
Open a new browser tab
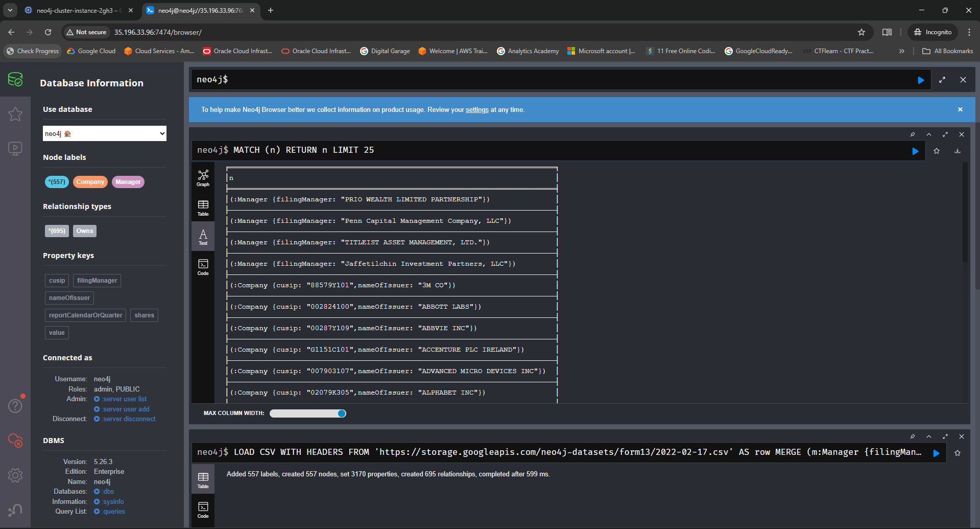point(271,10)
